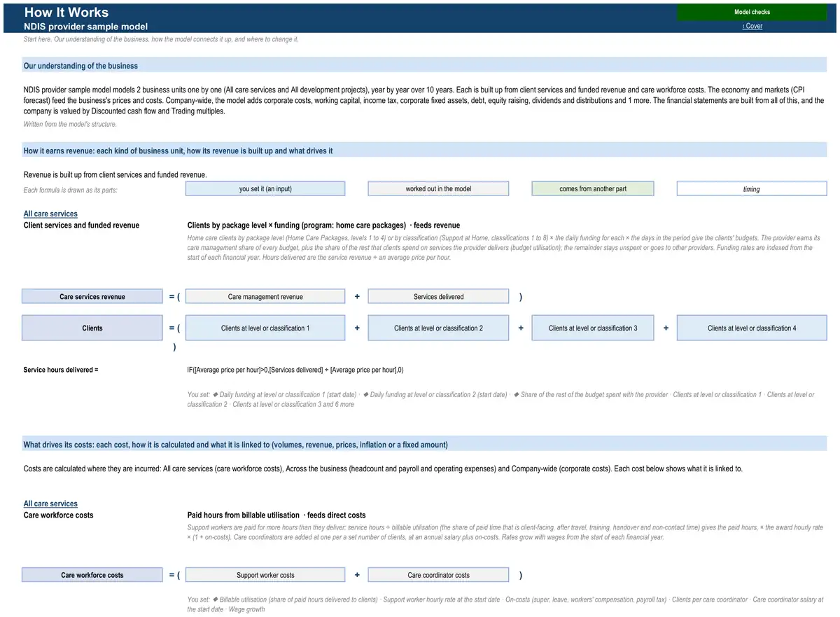The image size is (840, 617).
Task: Click the Care services revenue box
Action: [x=92, y=296]
